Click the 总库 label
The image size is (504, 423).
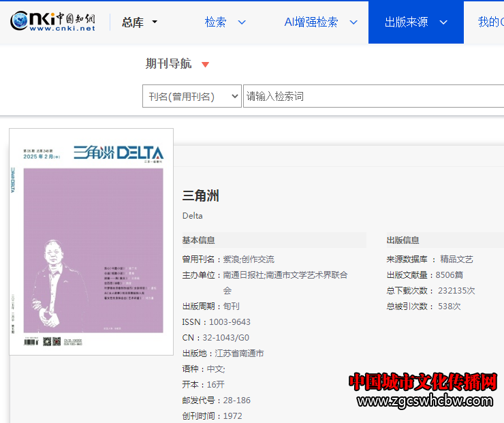coord(133,22)
